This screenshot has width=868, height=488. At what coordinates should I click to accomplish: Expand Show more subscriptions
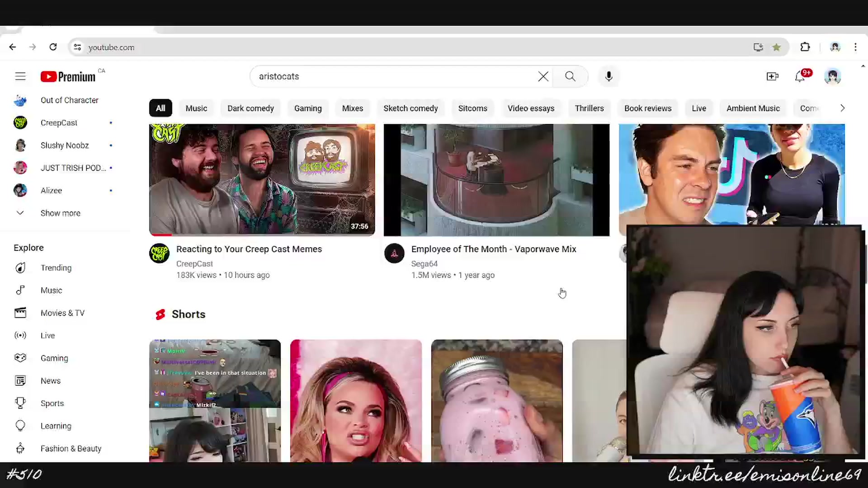click(61, 213)
